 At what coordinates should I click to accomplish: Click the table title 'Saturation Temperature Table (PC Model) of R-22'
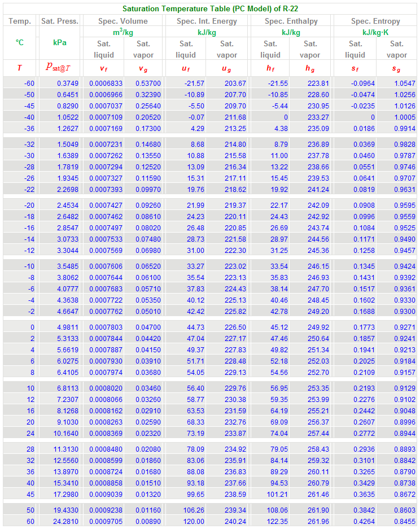[210, 9]
